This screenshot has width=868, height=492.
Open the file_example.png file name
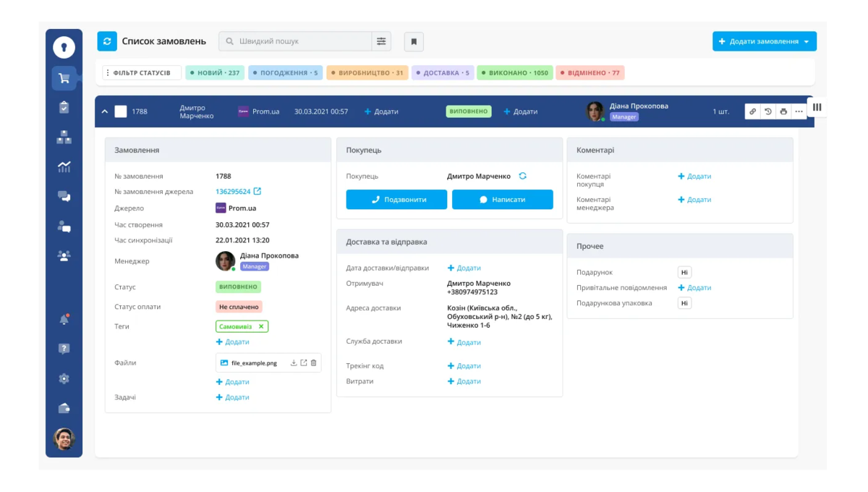click(254, 363)
